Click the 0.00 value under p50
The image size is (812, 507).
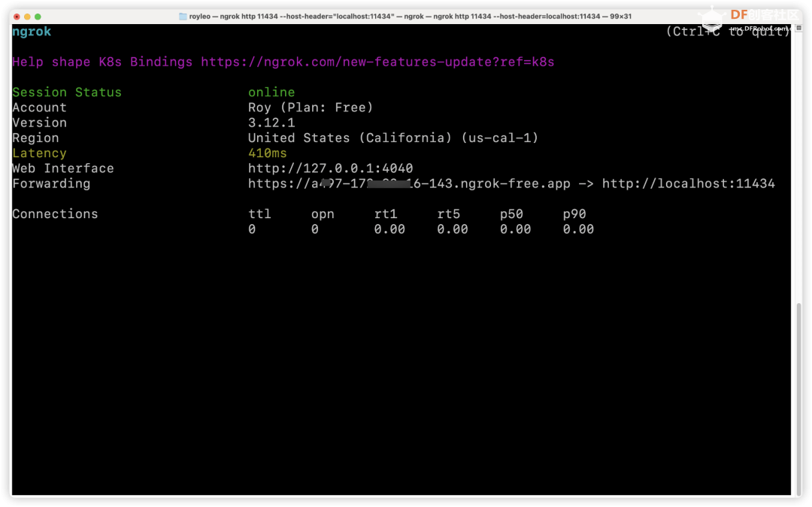coord(515,229)
